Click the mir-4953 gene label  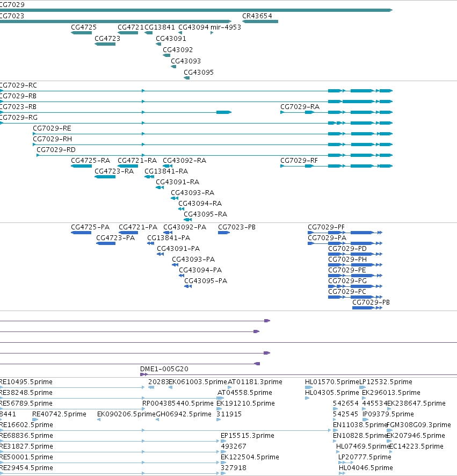point(226,27)
